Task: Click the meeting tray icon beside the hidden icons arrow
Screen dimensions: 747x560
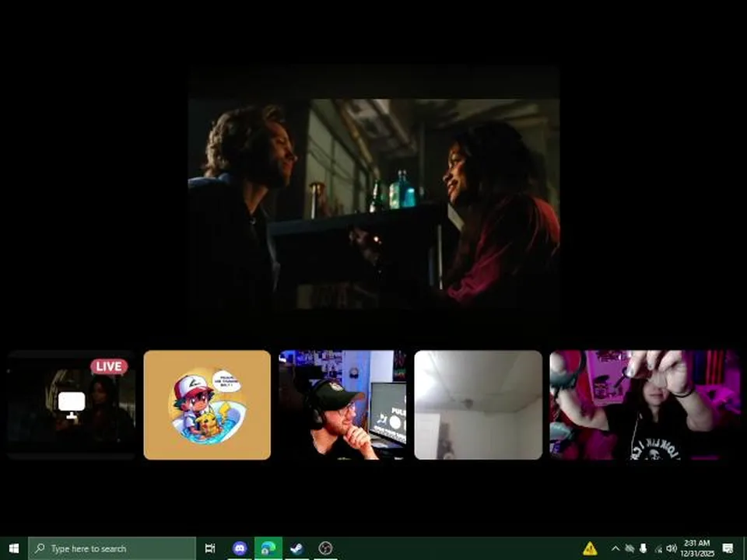Action: (630, 548)
